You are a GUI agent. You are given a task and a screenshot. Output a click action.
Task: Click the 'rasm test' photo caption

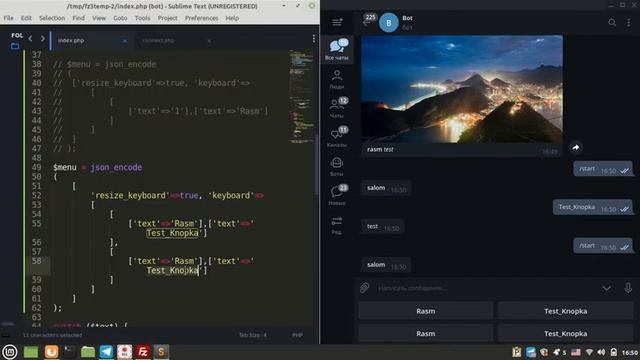pyautogui.click(x=380, y=149)
